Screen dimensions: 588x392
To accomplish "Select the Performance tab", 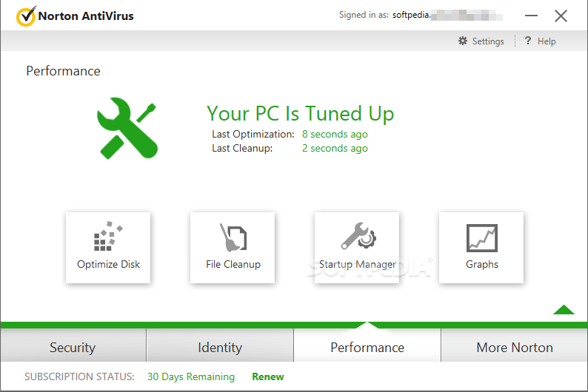I will 367,347.
